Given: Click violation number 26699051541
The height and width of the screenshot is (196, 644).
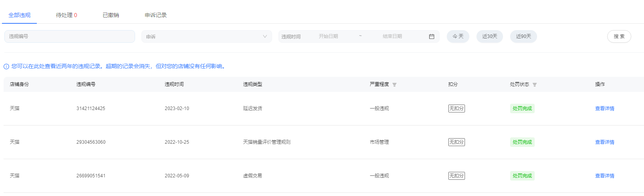Looking at the screenshot, I should point(91,176).
